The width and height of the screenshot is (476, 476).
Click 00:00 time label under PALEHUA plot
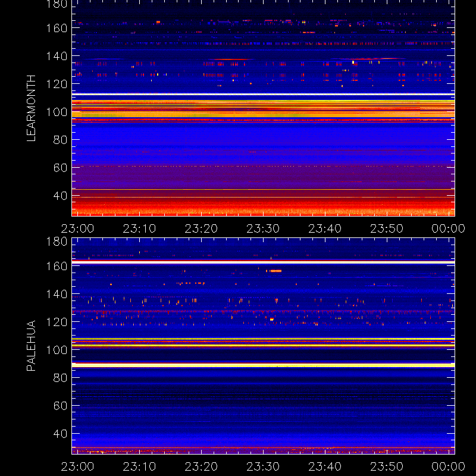tap(449, 466)
